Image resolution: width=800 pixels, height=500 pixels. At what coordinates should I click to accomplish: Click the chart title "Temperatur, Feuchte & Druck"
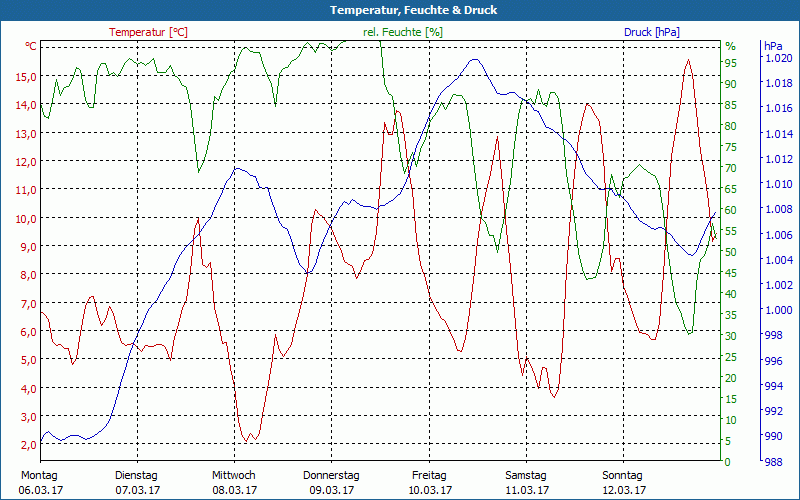pos(400,10)
